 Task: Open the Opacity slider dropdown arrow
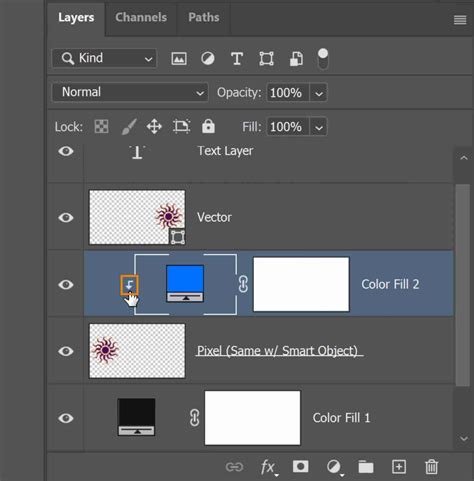tap(319, 93)
